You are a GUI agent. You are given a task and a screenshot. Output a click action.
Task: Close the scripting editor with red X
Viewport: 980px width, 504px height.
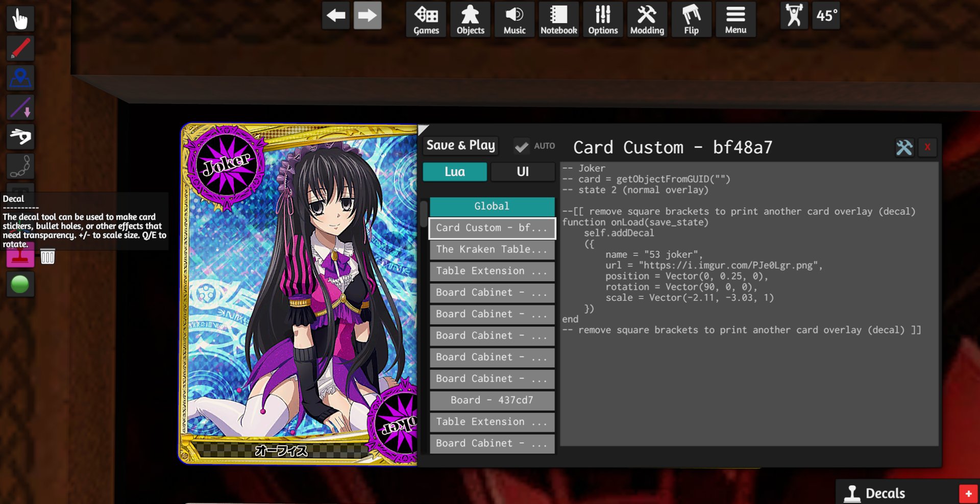click(x=927, y=147)
